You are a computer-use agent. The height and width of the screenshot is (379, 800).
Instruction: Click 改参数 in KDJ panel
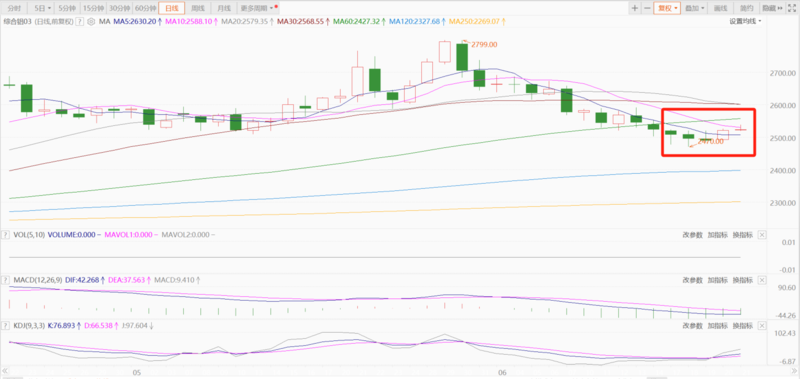pos(693,325)
